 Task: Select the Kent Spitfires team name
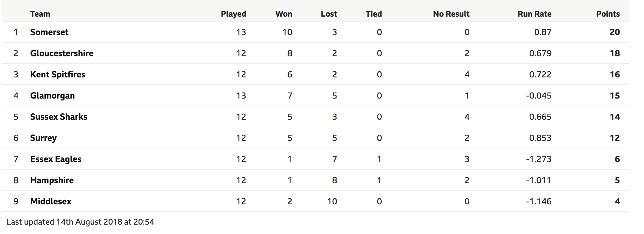point(58,75)
